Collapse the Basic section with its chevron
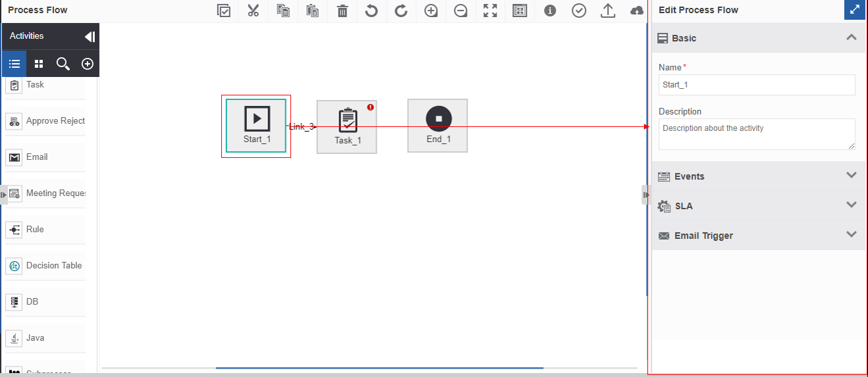Screen dimensions: 868x377 coord(852,38)
